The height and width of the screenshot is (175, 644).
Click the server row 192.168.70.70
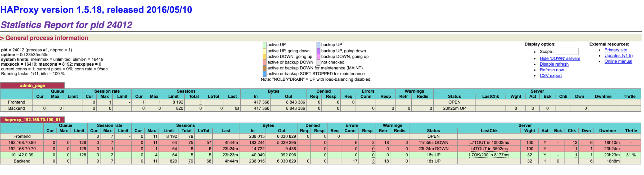tap(321, 149)
